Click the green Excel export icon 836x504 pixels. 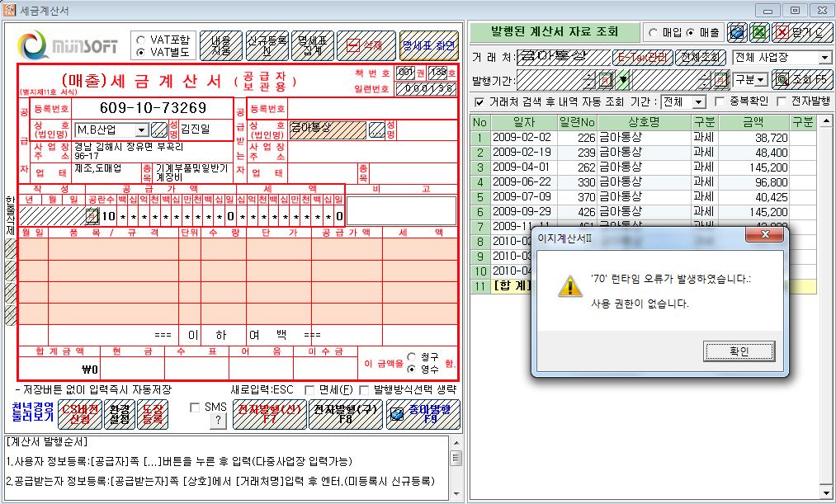(759, 32)
